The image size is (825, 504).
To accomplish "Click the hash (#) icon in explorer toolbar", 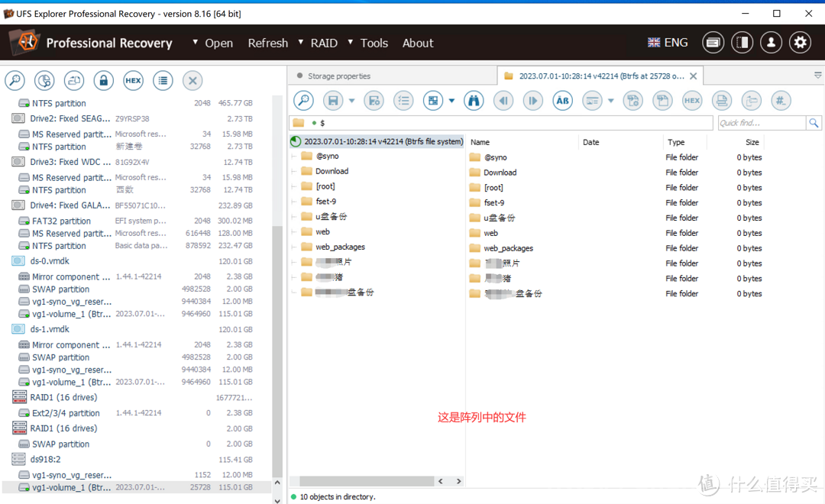I will [x=781, y=101].
